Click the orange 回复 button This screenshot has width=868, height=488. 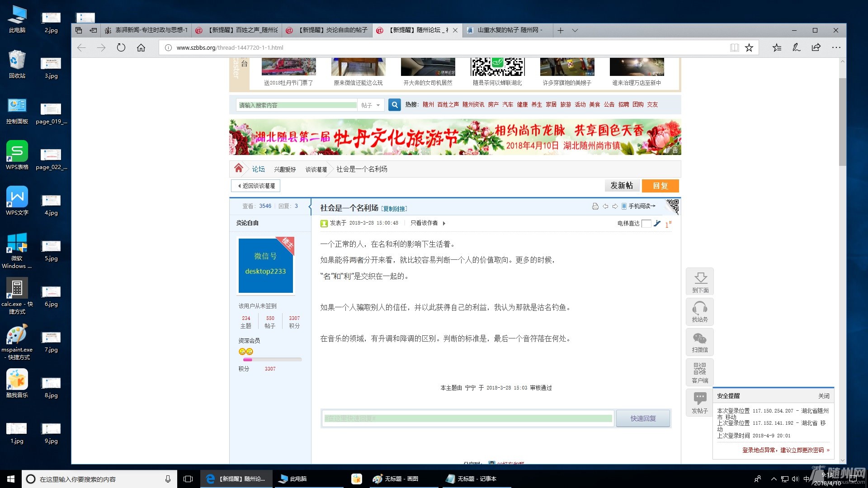point(660,186)
